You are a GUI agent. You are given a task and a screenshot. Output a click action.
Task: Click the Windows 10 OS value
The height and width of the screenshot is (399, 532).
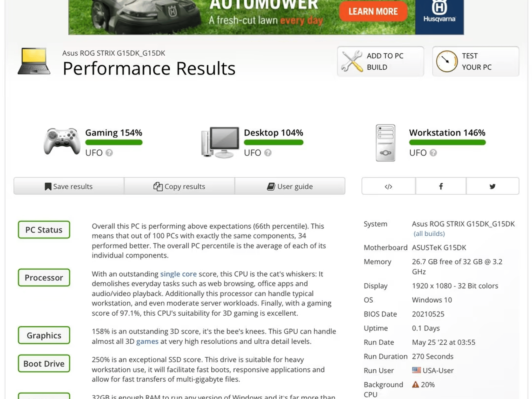click(432, 300)
